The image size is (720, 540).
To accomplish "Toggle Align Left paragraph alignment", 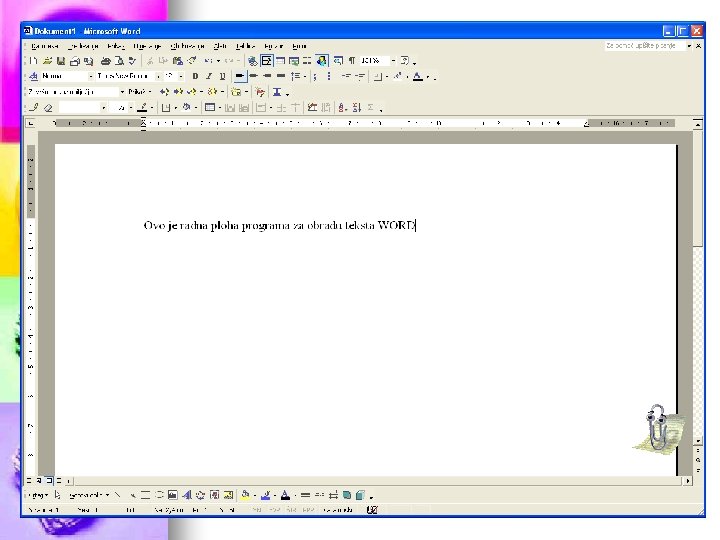I will tap(239, 76).
